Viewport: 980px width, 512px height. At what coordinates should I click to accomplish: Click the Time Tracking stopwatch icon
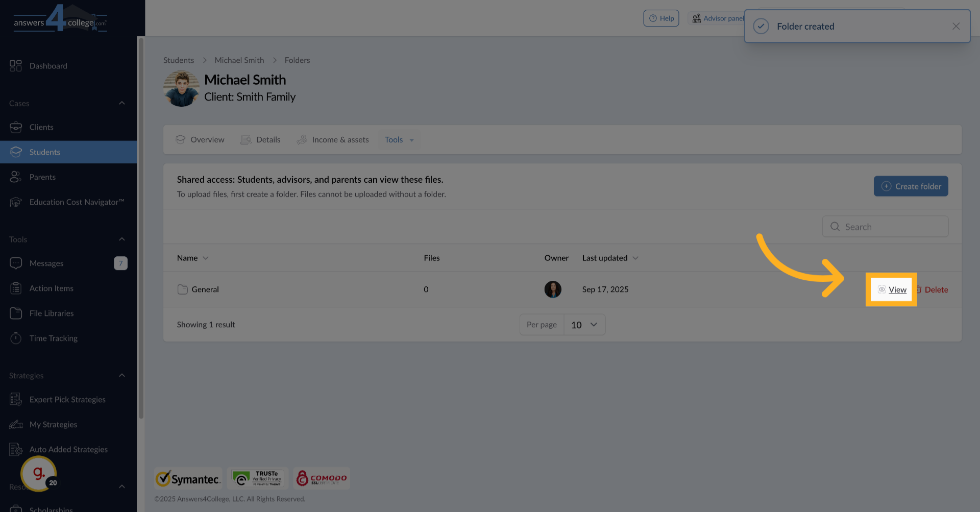click(16, 338)
